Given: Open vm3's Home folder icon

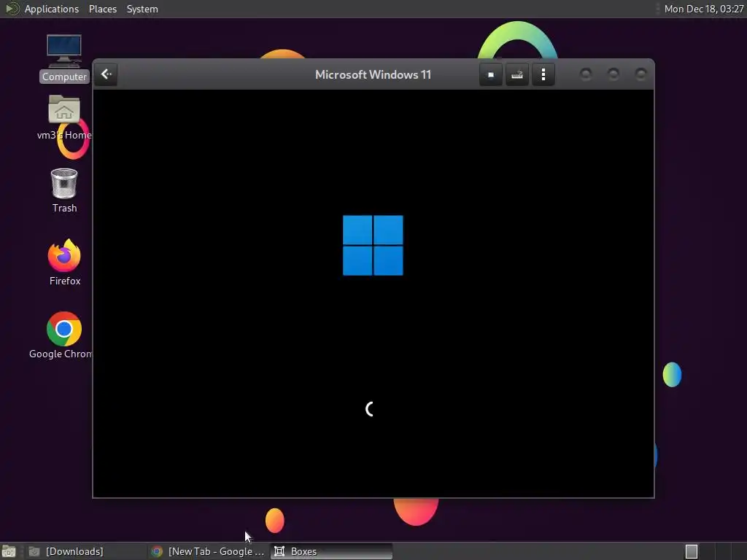Looking at the screenshot, I should [x=64, y=117].
